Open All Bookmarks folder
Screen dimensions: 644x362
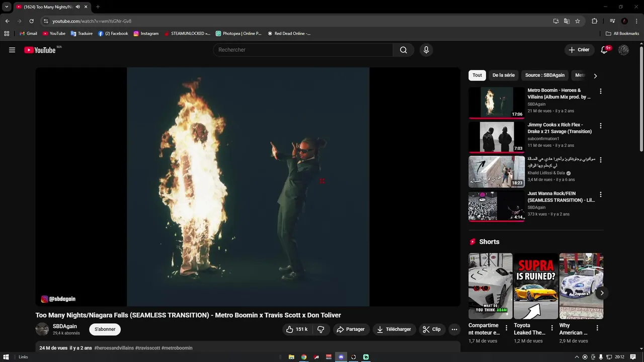[622, 34]
